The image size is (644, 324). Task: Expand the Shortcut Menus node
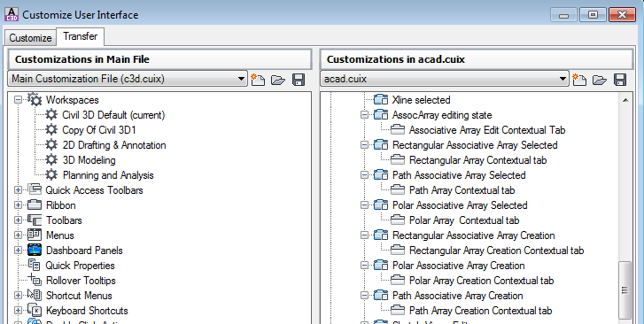18,296
